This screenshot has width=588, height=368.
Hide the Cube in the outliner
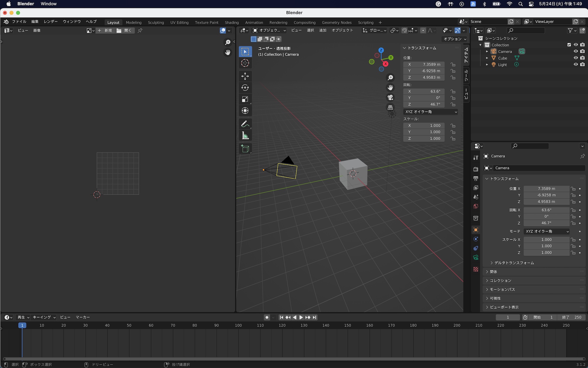(576, 58)
